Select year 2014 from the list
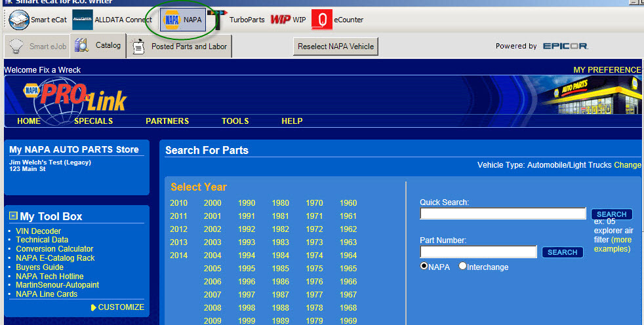644x325 pixels. (178, 256)
